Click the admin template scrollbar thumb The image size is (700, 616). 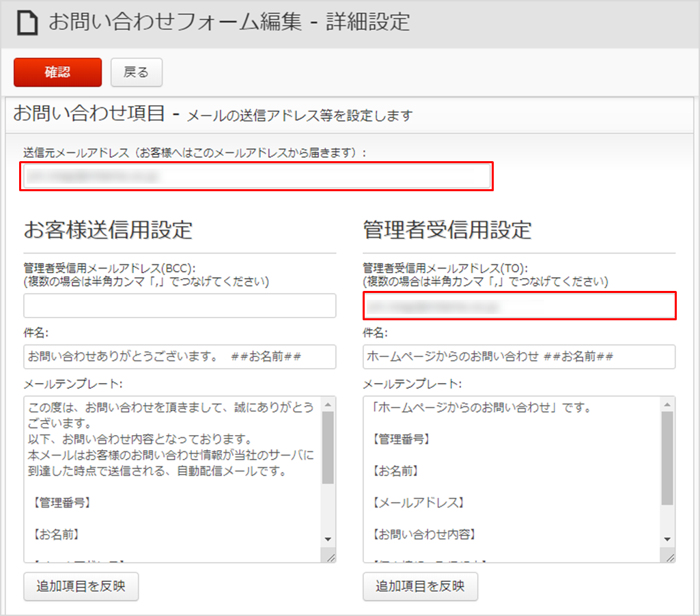(x=667, y=458)
